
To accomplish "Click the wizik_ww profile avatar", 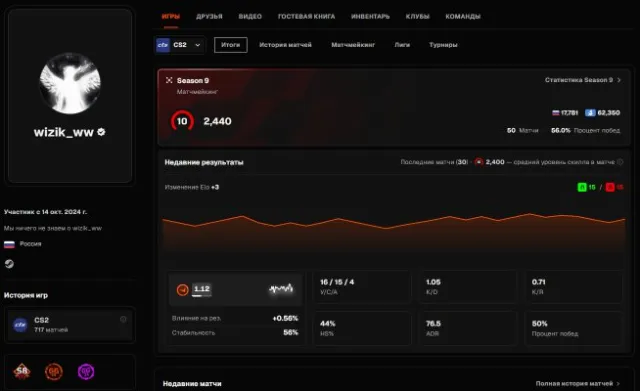I will [70, 83].
